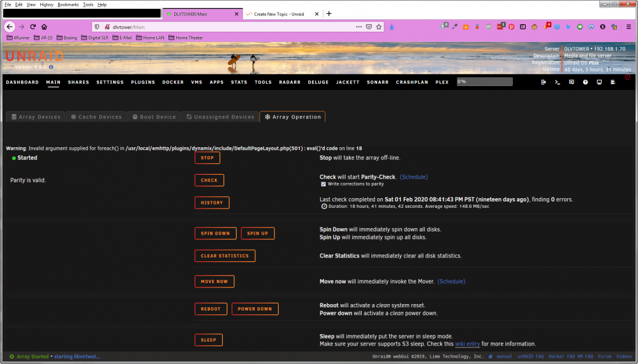Open the Parity-Check Schedule link
Image resolution: width=638 pixels, height=364 pixels.
[413, 177]
